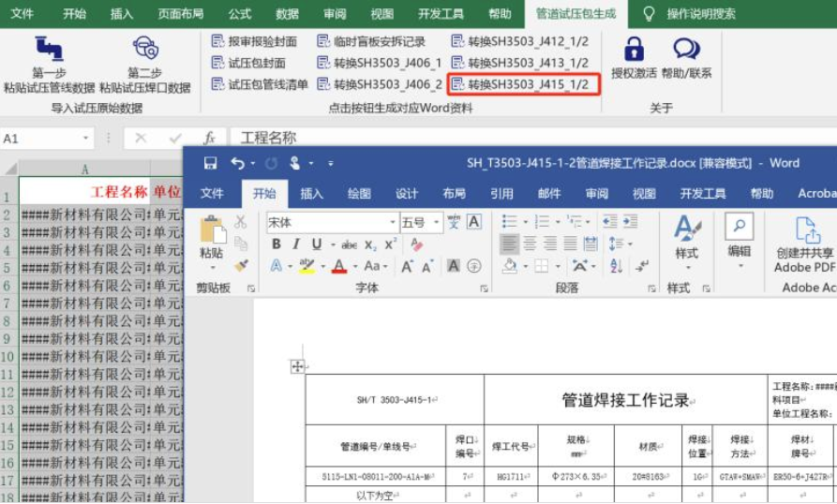
Task: Click the Copy icon in Word clipboard group
Action: click(241, 244)
